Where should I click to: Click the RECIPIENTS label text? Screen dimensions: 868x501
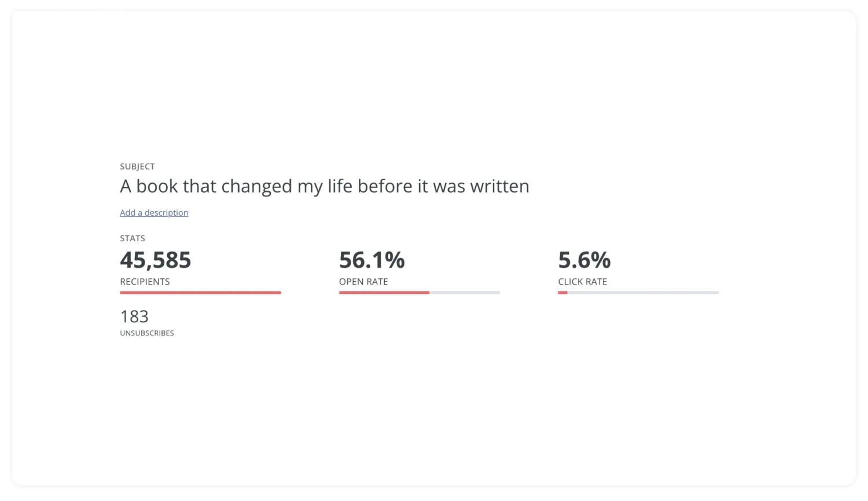[145, 282]
